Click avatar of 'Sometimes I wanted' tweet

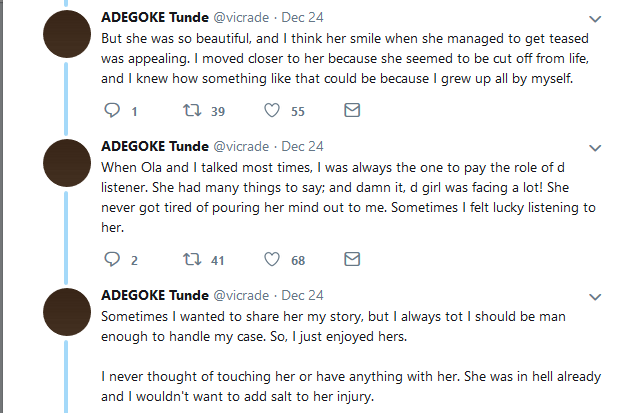67,312
